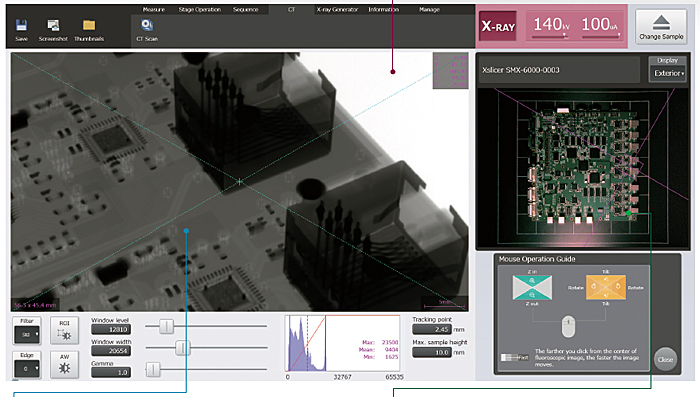Click the lower Tilt arrow icon
The image size is (700, 397).
(x=606, y=296)
